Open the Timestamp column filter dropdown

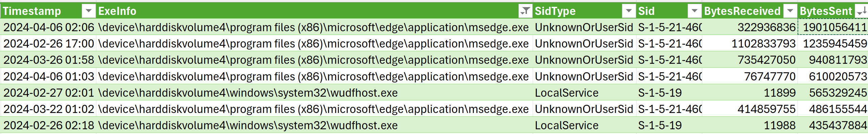89,11
